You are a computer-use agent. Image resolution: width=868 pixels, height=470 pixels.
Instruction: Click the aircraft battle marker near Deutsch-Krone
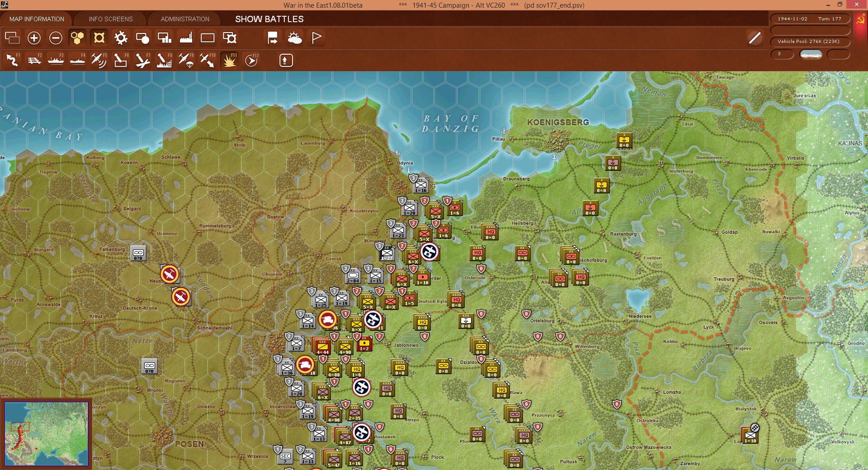click(x=181, y=297)
